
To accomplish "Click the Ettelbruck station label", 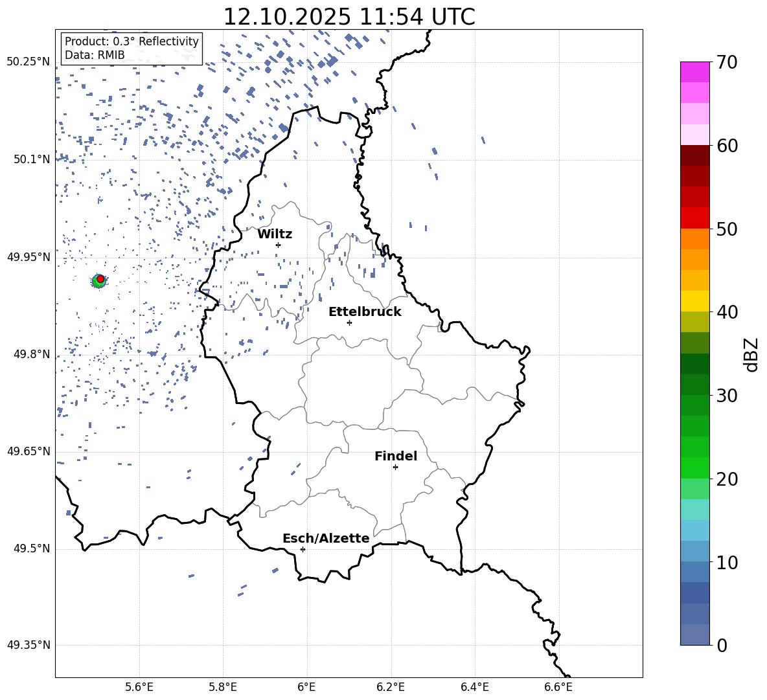I will tap(365, 312).
